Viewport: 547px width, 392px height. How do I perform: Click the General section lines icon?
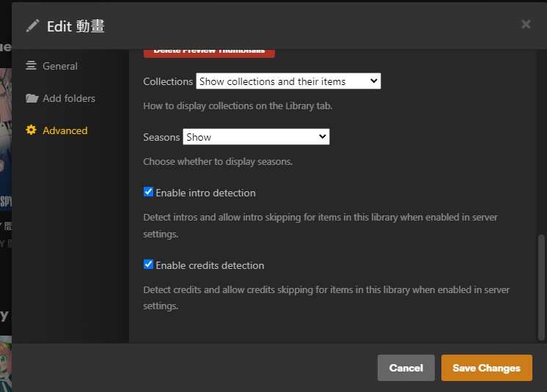[31, 66]
